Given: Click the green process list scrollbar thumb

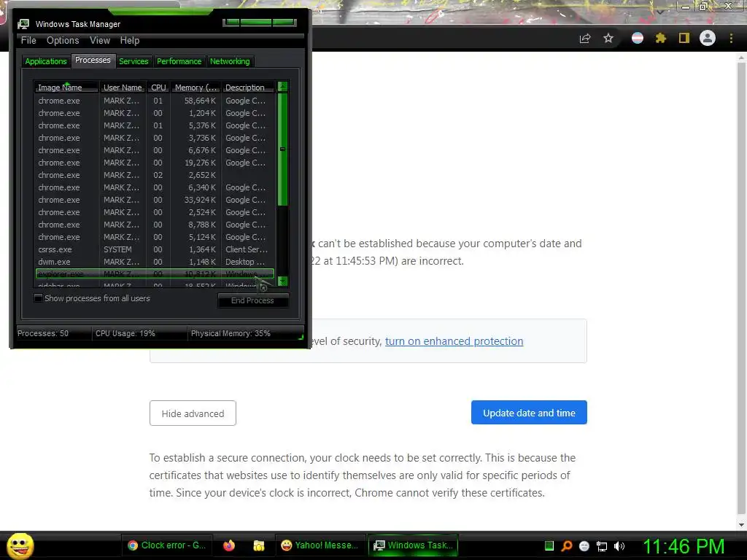Looking at the screenshot, I should tap(282, 149).
